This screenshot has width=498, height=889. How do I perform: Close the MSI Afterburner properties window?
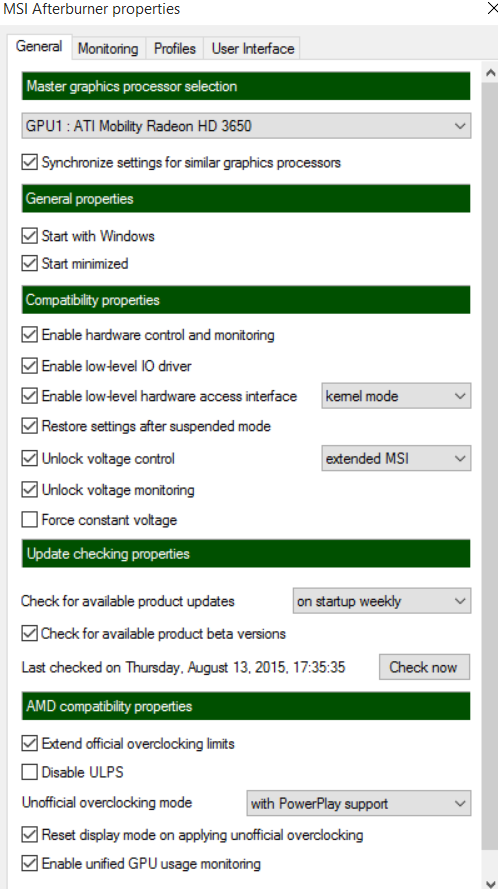pyautogui.click(x=491, y=9)
